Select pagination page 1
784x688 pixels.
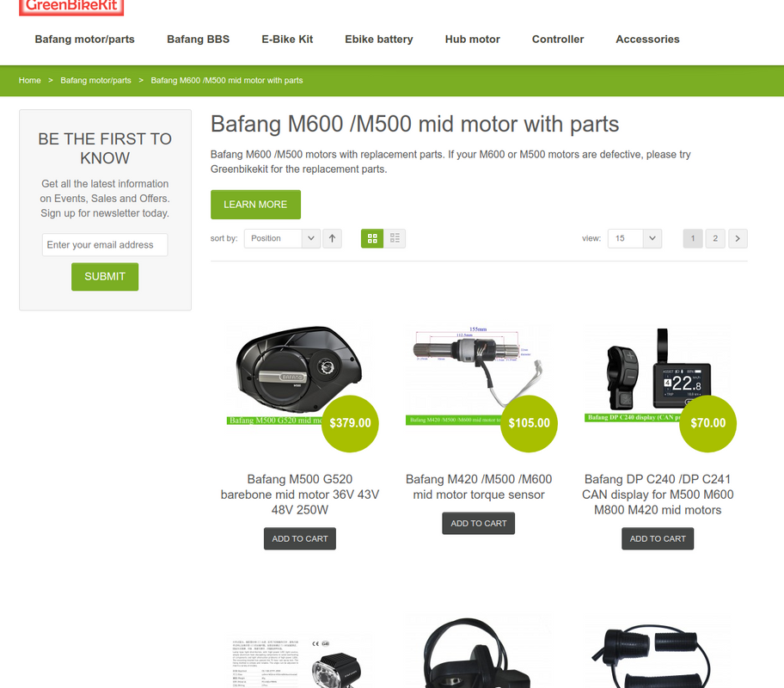693,239
